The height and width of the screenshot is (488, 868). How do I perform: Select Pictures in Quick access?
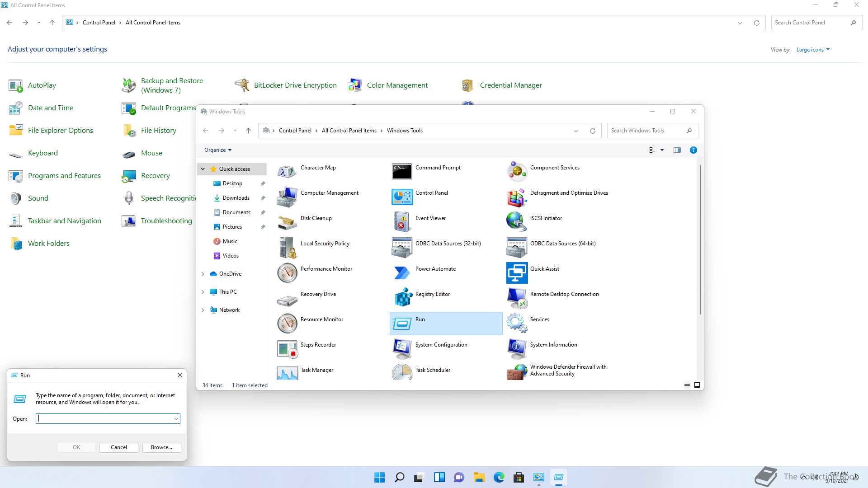tap(232, 227)
